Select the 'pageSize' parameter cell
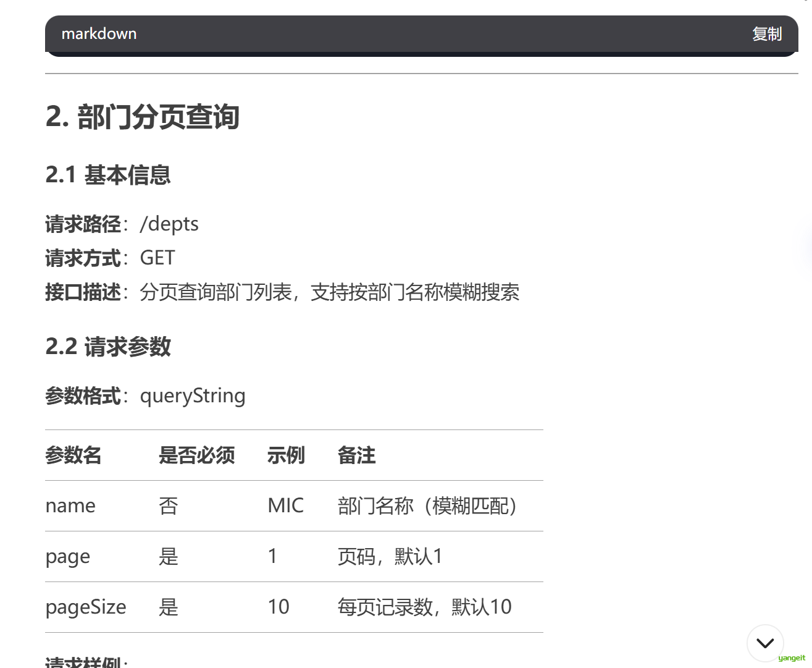 [x=86, y=607]
